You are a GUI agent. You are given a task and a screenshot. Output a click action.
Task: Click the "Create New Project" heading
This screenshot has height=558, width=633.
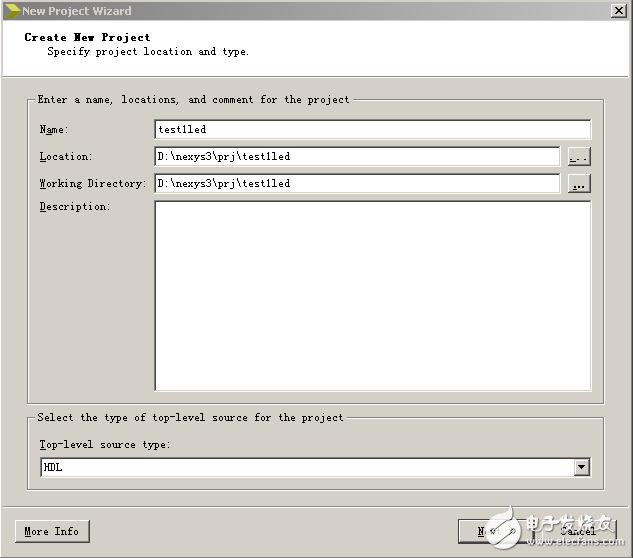(87, 37)
